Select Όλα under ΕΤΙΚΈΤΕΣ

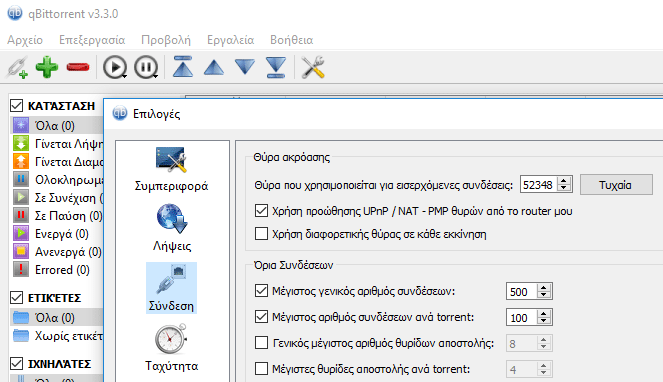tap(56, 318)
